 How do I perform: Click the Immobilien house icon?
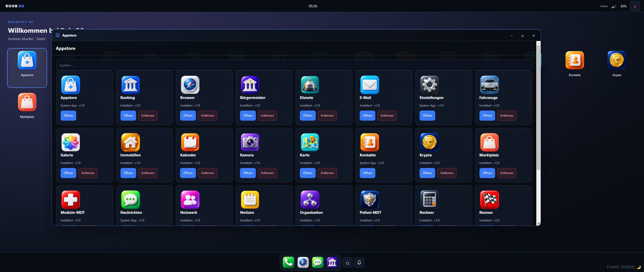click(x=130, y=142)
